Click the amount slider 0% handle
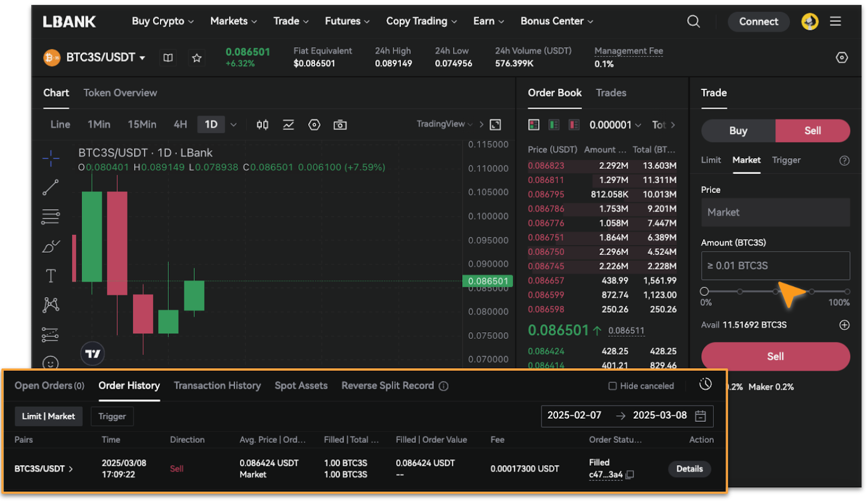 [x=704, y=291]
